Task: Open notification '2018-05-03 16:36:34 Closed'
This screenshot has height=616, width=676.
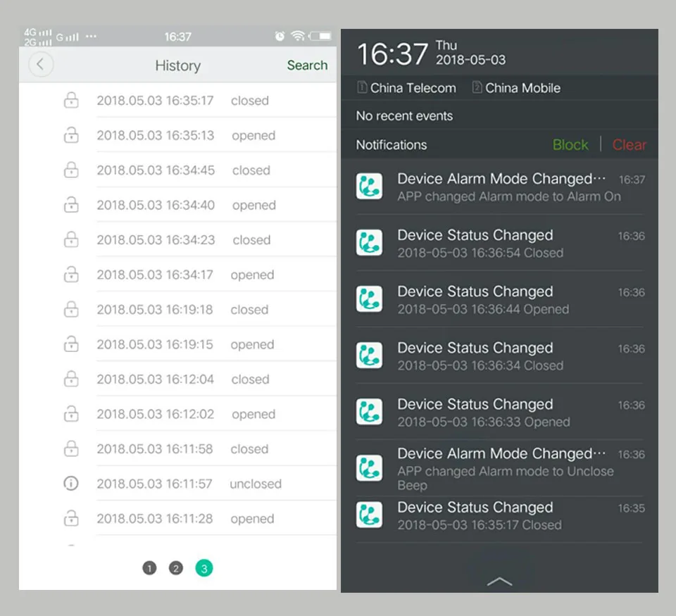Action: pyautogui.click(x=500, y=356)
